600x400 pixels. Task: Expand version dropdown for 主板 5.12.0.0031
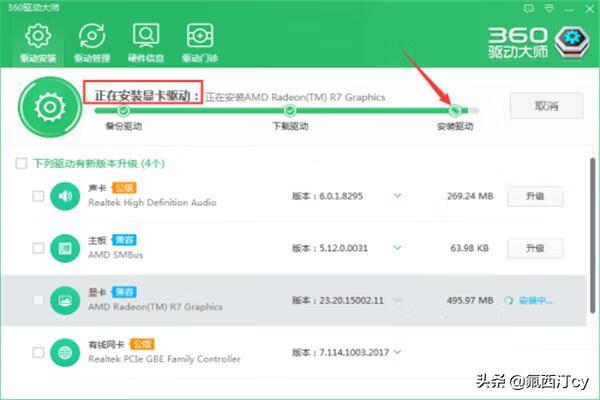pyautogui.click(x=397, y=247)
